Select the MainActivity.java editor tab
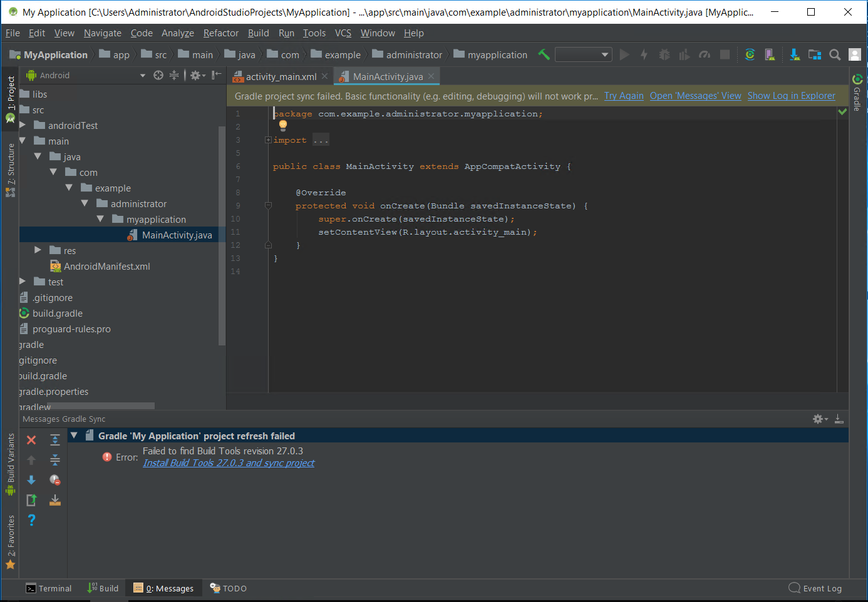Viewport: 868px width, 602px height. (x=388, y=76)
